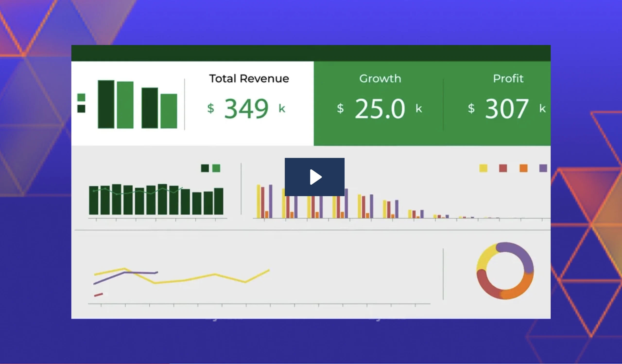The image size is (622, 364).
Task: Click the light green legend square beside revenue bars
Action: click(81, 97)
